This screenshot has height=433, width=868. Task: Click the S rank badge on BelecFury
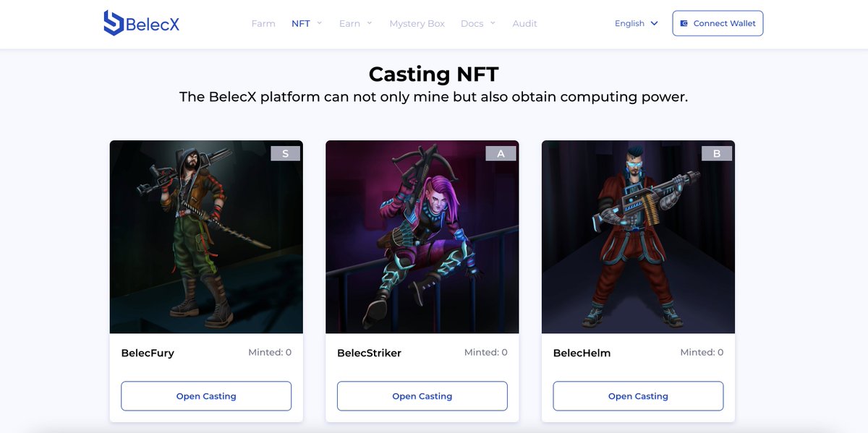pyautogui.click(x=285, y=153)
